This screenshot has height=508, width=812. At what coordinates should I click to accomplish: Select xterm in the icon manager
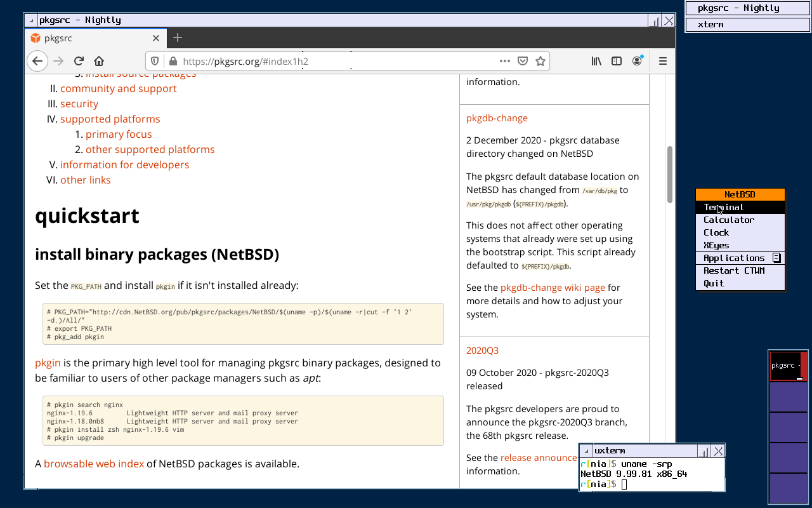click(749, 25)
